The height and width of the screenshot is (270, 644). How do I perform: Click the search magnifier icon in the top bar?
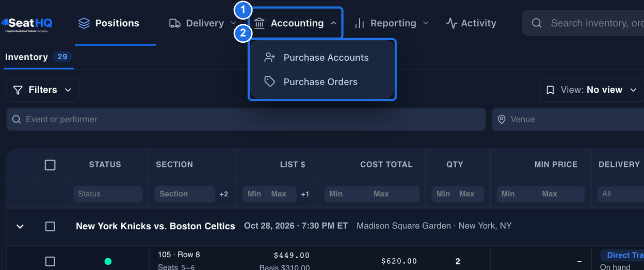point(537,23)
